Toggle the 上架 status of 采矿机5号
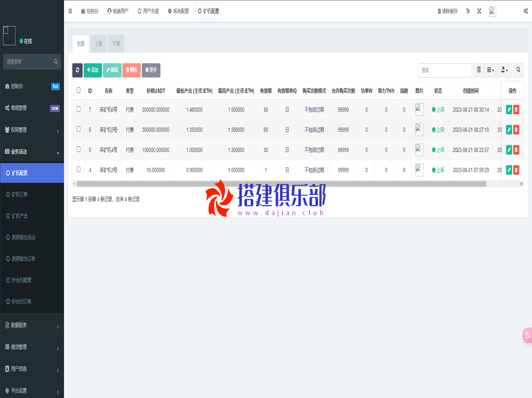This screenshot has height=398, width=532. tap(438, 130)
